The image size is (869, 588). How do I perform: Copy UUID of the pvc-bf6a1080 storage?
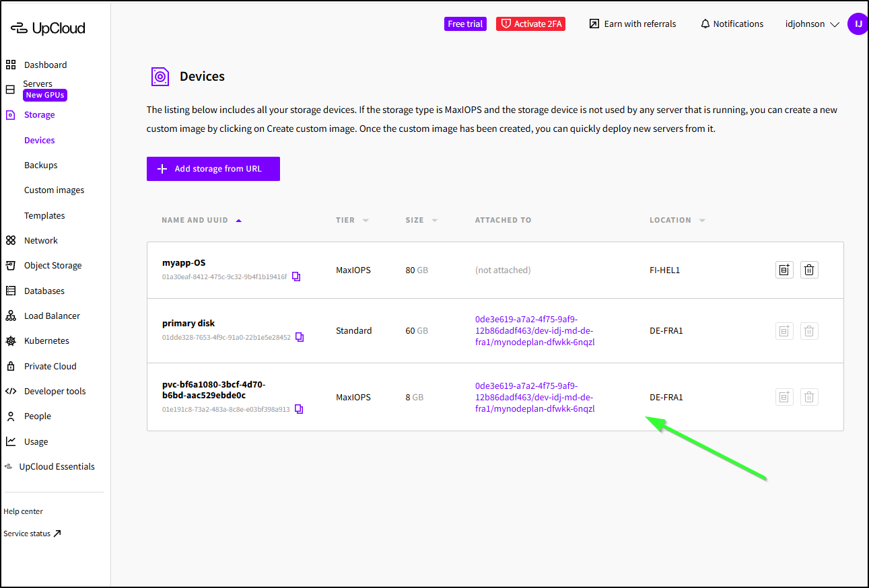point(299,409)
